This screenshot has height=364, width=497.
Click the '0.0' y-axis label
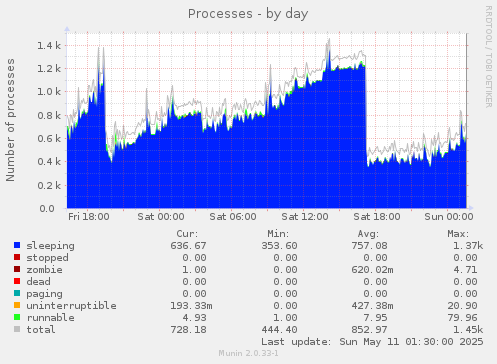(47, 209)
